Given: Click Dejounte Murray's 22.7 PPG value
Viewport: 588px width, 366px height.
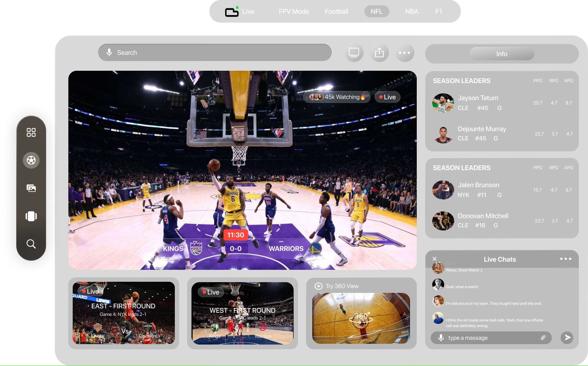Looking at the screenshot, I should coord(539,134).
